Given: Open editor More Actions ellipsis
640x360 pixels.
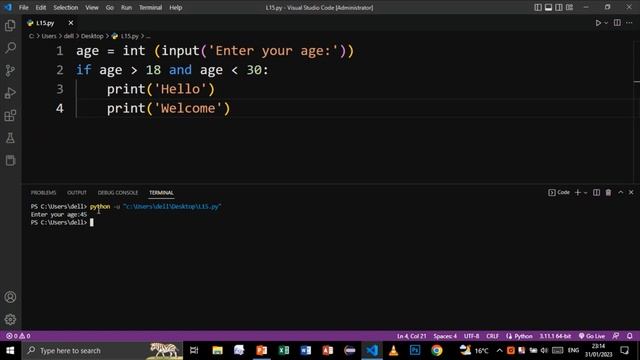Looking at the screenshot, I should 629,23.
